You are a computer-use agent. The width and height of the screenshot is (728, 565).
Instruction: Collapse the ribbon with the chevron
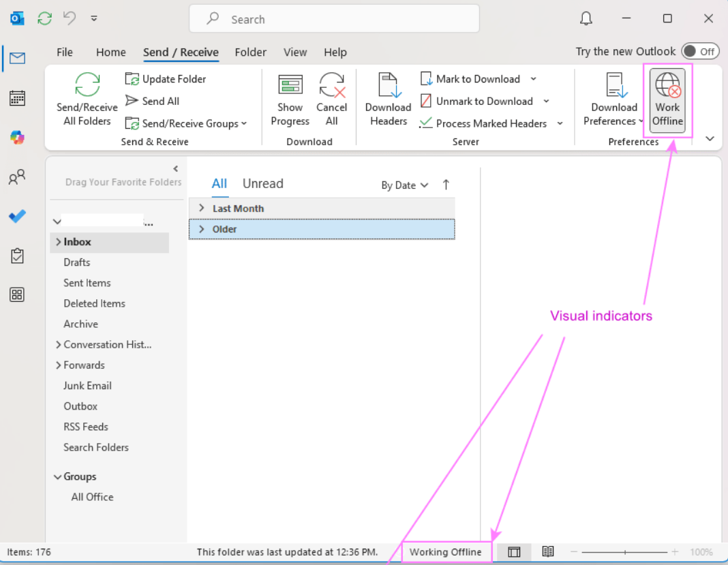(710, 138)
